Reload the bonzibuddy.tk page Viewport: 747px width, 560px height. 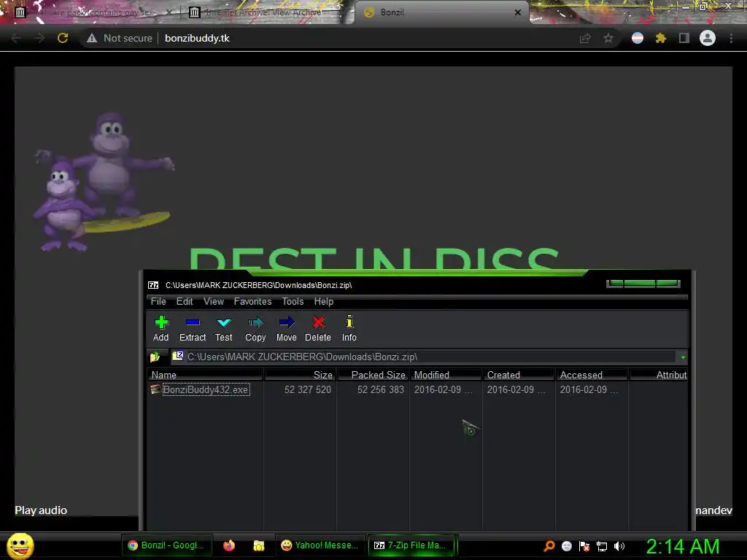[x=63, y=38]
